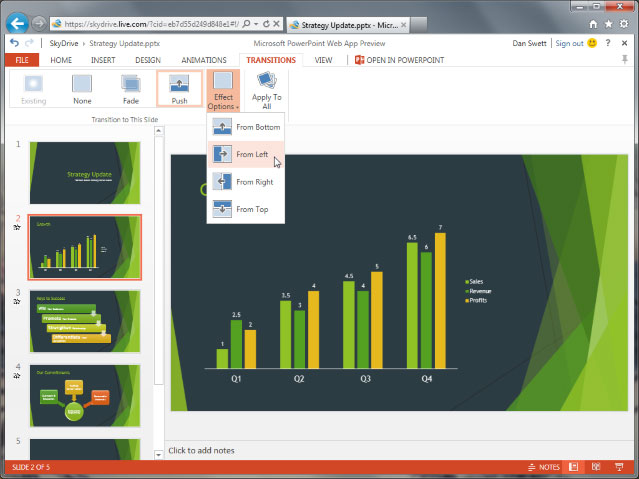The width and height of the screenshot is (639, 479).
Task: Select the None transition
Action: coord(82,89)
